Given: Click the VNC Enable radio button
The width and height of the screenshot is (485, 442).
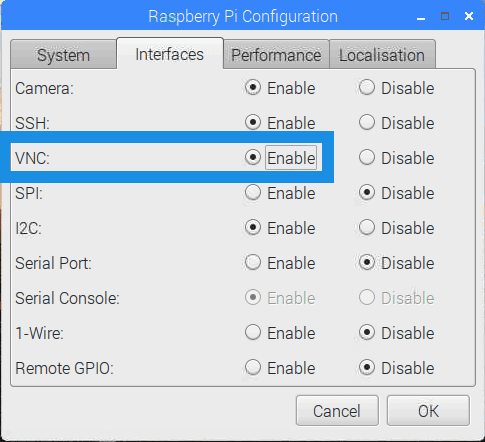Looking at the screenshot, I should pyautogui.click(x=253, y=157).
